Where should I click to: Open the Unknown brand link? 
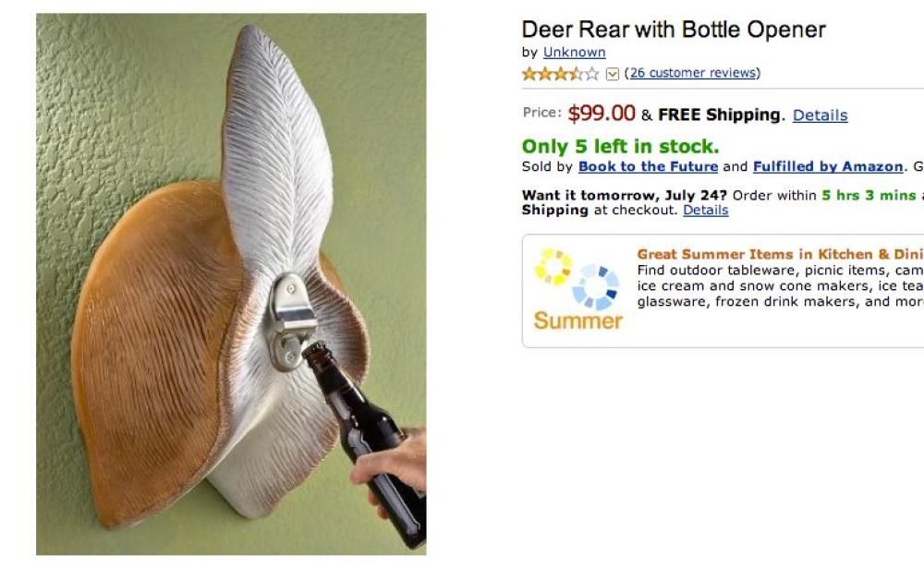pos(574,52)
